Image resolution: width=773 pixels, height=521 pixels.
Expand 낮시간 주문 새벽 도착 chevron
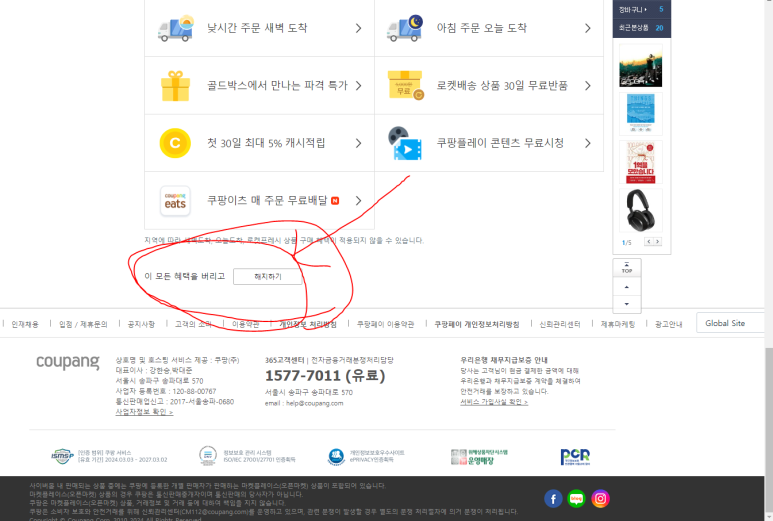358,29
